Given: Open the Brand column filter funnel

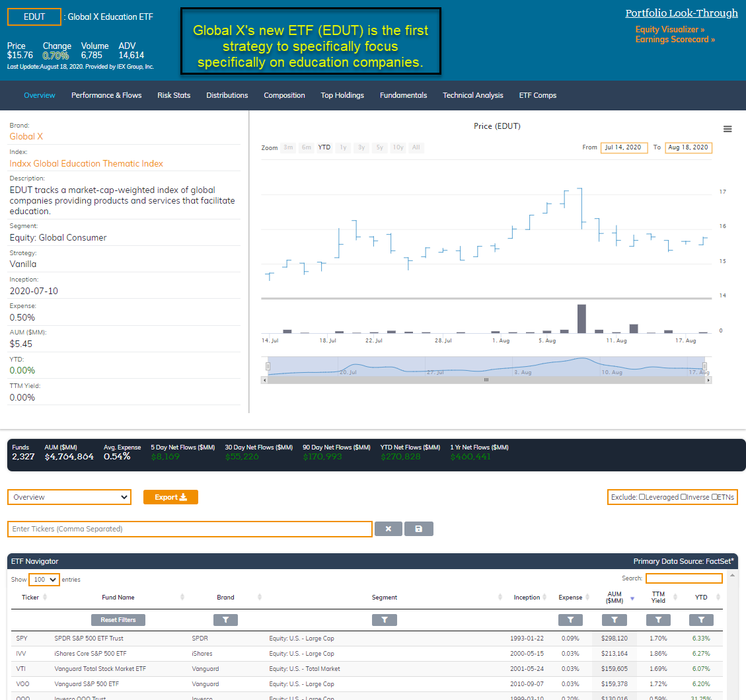Looking at the screenshot, I should [x=225, y=620].
